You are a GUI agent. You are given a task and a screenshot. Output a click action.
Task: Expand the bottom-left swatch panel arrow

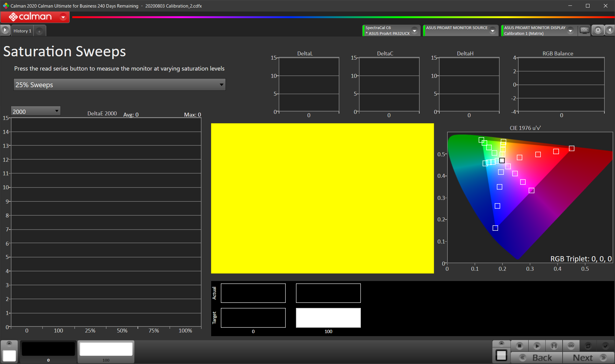(x=9, y=343)
